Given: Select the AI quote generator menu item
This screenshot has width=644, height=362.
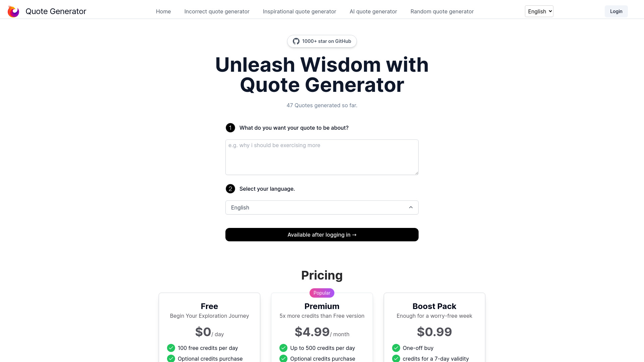Looking at the screenshot, I should pyautogui.click(x=373, y=11).
